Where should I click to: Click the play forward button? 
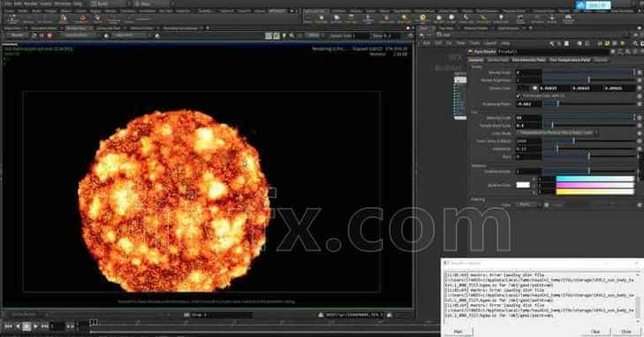tap(35, 326)
